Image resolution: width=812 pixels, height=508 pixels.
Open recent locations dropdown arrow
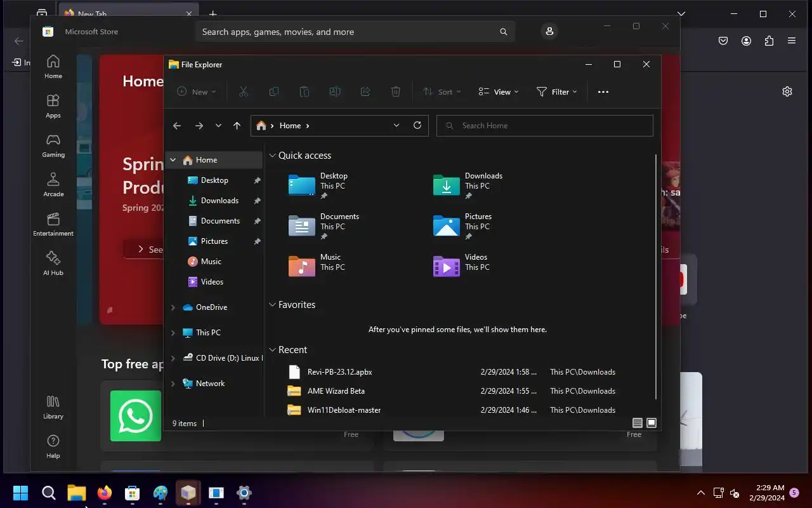click(218, 126)
